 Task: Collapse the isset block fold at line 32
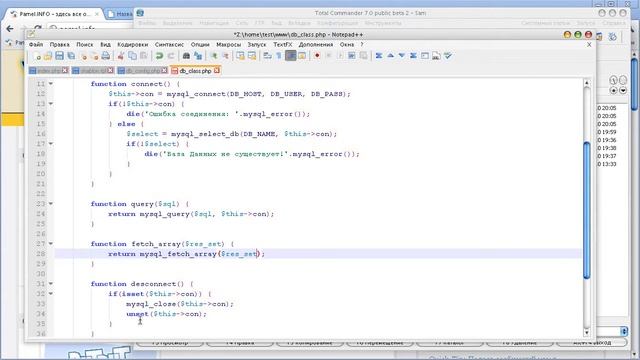tap(51, 293)
